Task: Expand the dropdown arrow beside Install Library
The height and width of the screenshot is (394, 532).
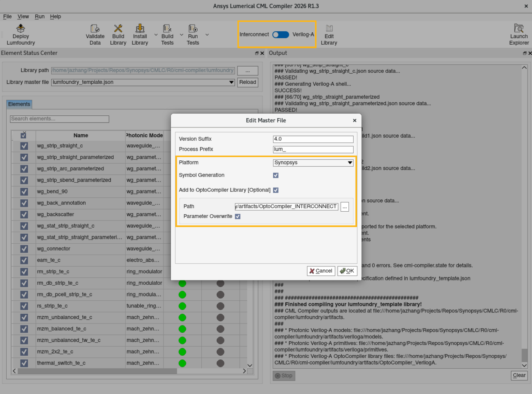Action: pos(156,35)
